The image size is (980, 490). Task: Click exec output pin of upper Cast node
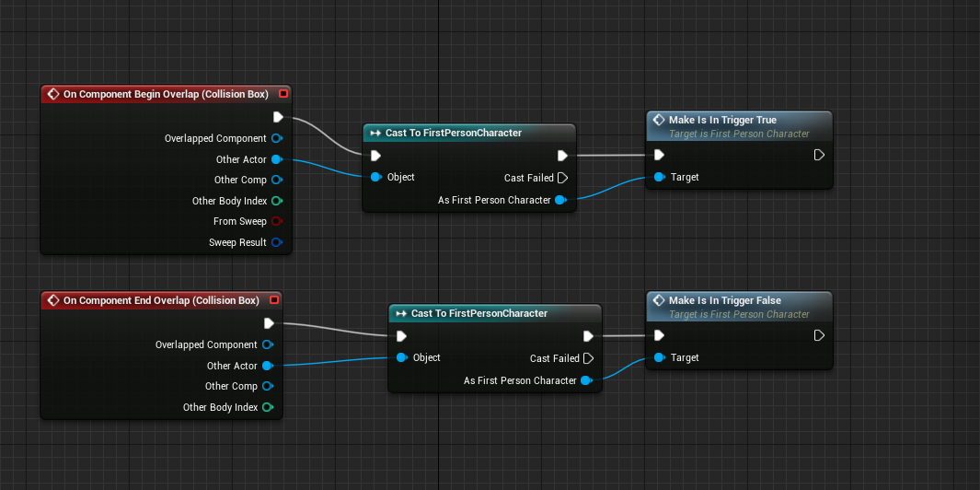[562, 156]
